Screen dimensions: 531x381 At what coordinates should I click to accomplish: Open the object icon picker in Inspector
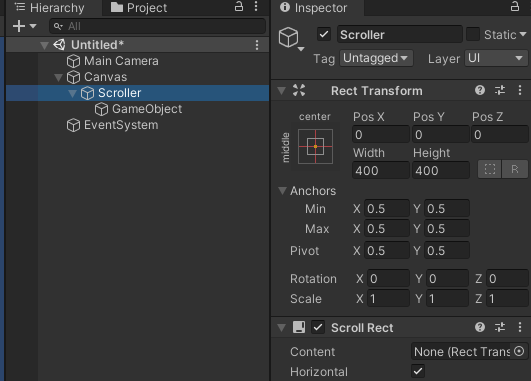(x=291, y=38)
